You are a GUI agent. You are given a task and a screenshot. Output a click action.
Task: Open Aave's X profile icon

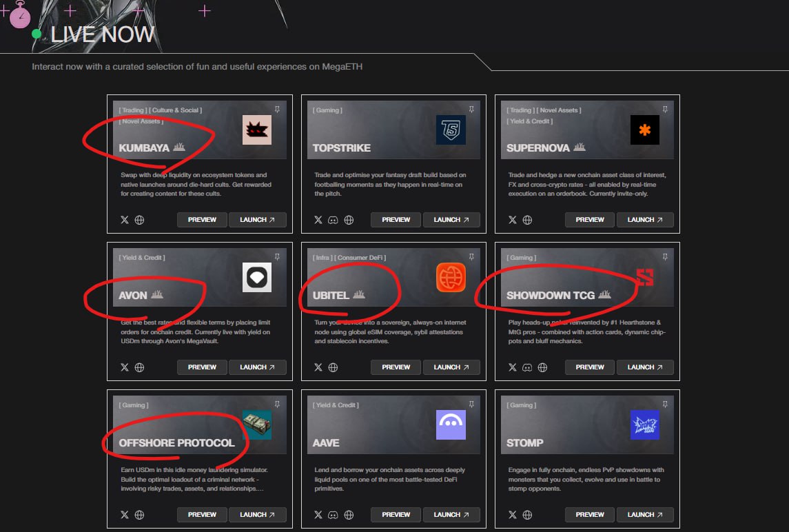[x=318, y=515]
